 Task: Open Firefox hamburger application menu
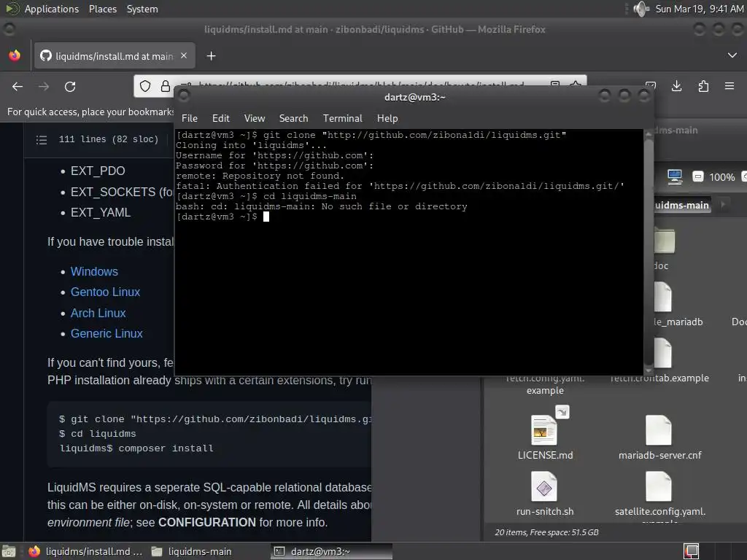point(729,86)
